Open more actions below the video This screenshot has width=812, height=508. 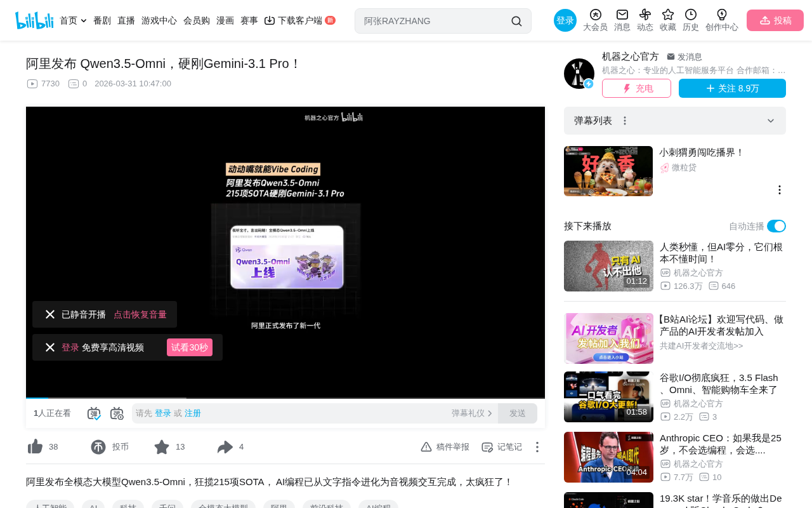coord(537,447)
